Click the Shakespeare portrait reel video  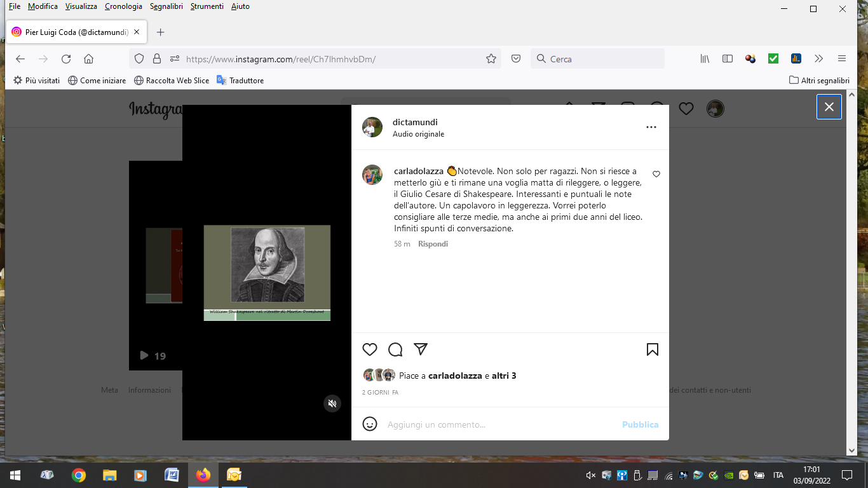[x=267, y=273]
